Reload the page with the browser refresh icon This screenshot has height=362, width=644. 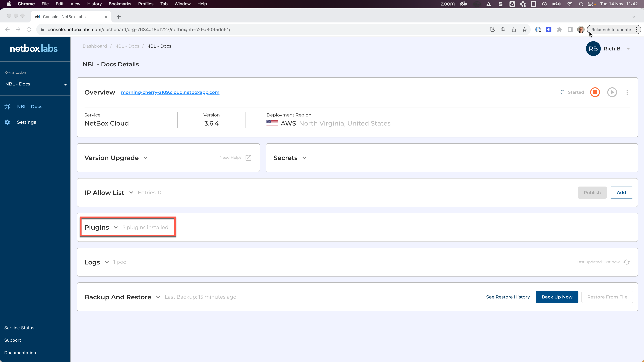pos(29,29)
